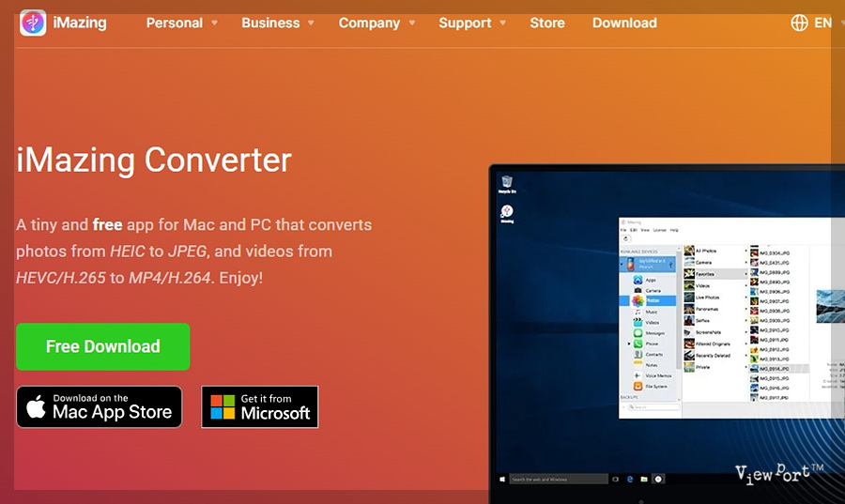Open the EN language selector
845x504 pixels.
point(822,23)
